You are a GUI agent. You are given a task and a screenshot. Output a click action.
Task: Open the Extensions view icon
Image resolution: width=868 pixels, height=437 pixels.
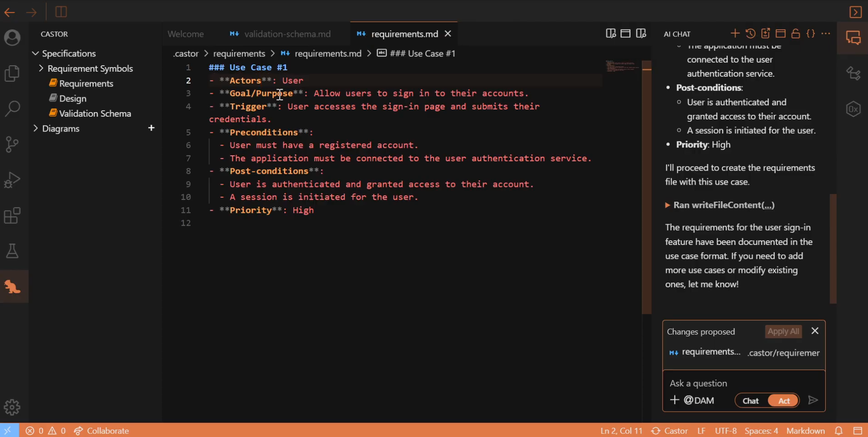12,216
